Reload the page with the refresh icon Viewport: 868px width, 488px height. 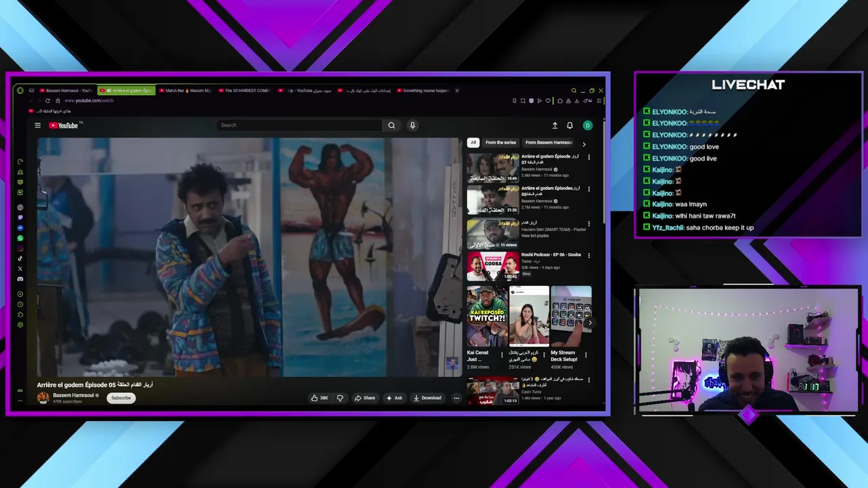coord(47,100)
